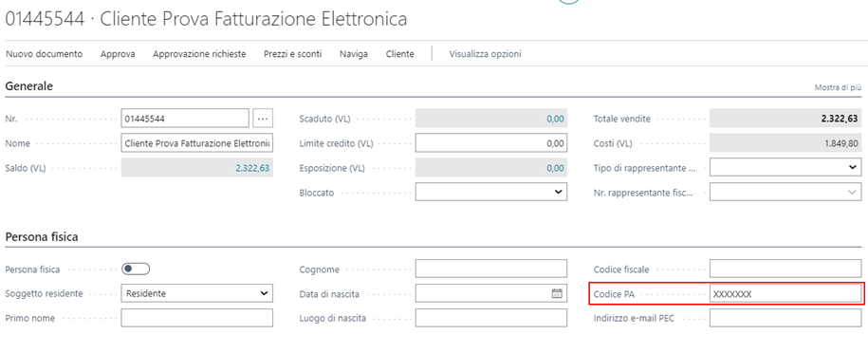Click the Mostra di più link

tap(838, 87)
